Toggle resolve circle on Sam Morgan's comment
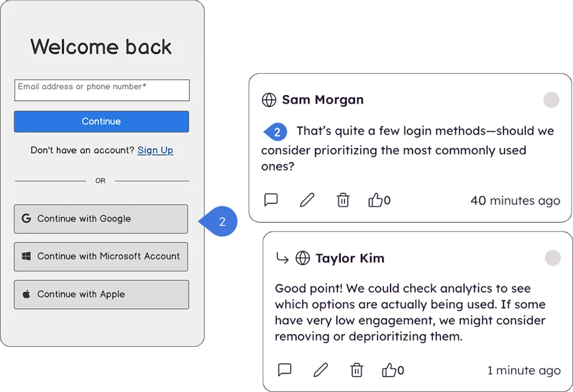The height and width of the screenshot is (392, 573). point(551,100)
